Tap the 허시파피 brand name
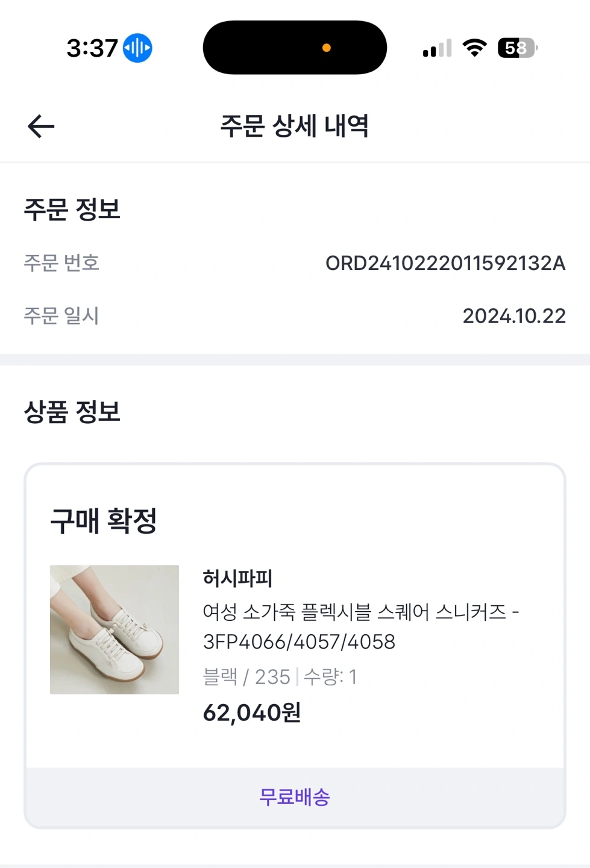The width and height of the screenshot is (590, 868). [x=237, y=578]
